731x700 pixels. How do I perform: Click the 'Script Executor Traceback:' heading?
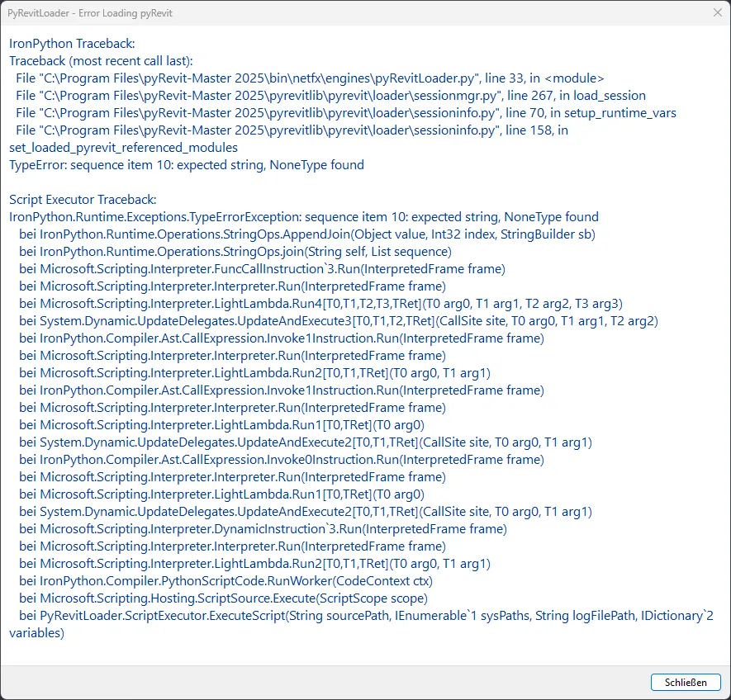[83, 200]
